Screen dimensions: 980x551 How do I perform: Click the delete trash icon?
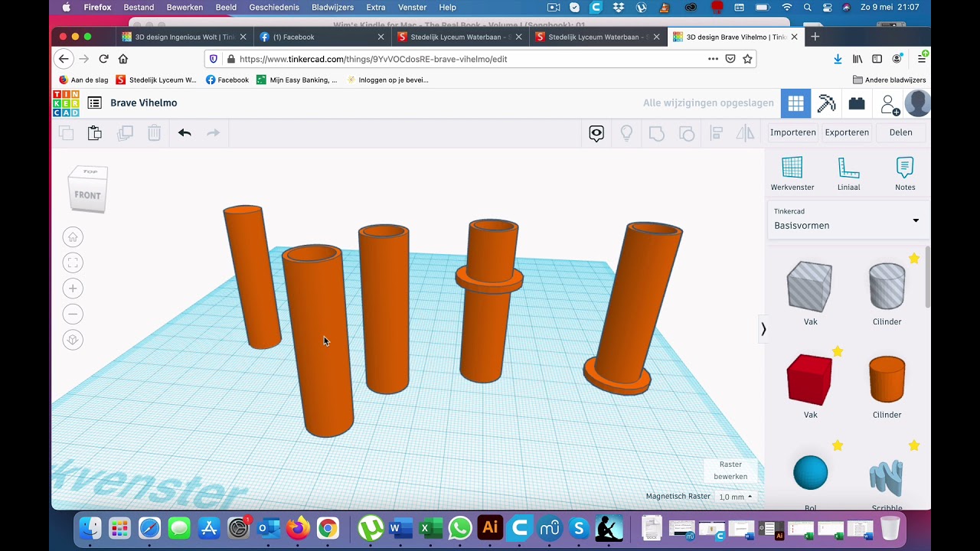click(x=154, y=133)
